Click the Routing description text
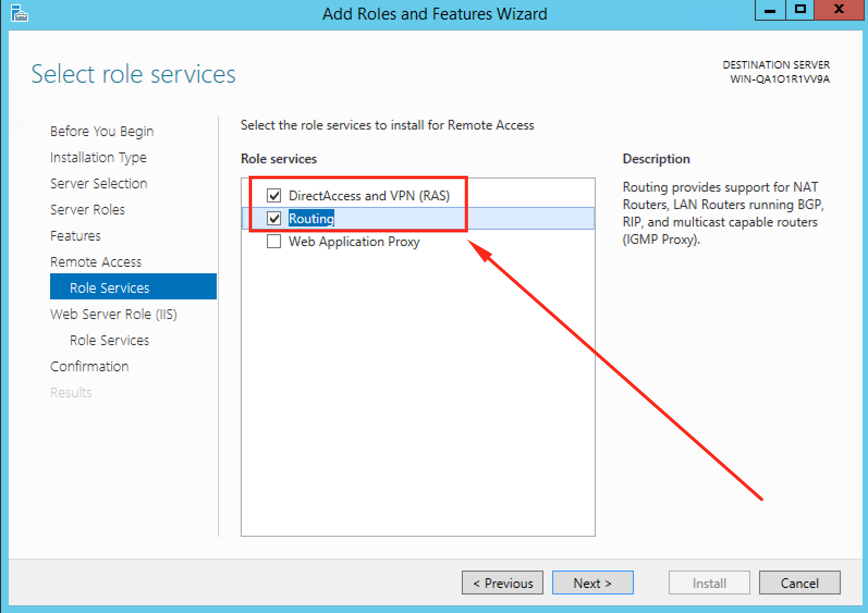This screenshot has width=868, height=613. (x=723, y=213)
